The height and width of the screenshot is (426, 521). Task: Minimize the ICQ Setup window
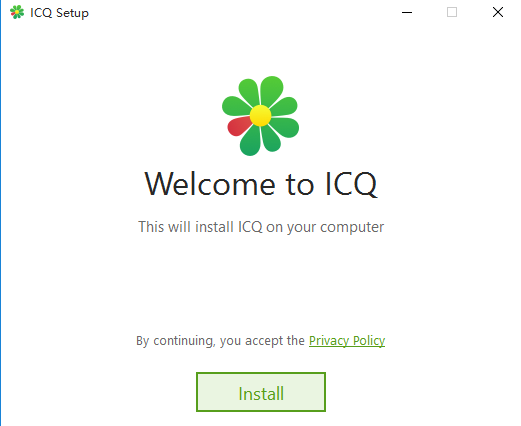407,13
